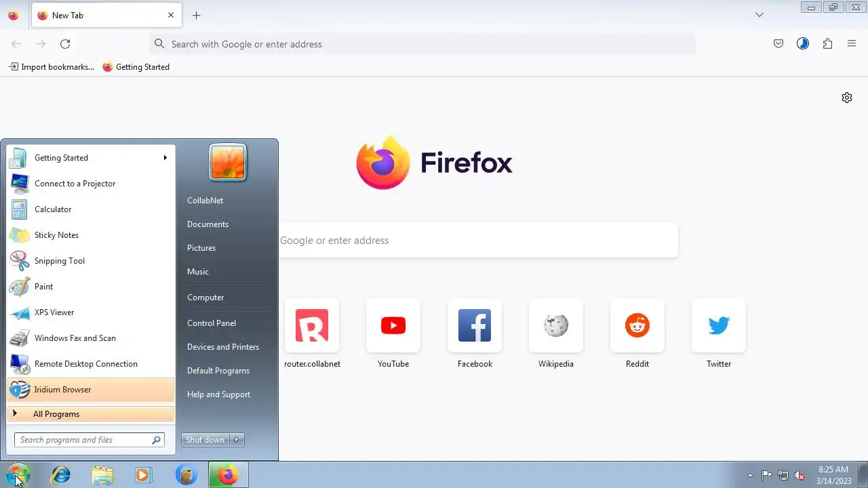Click Firefox View pinned icon
This screenshot has width=868, height=488.
point(14,16)
